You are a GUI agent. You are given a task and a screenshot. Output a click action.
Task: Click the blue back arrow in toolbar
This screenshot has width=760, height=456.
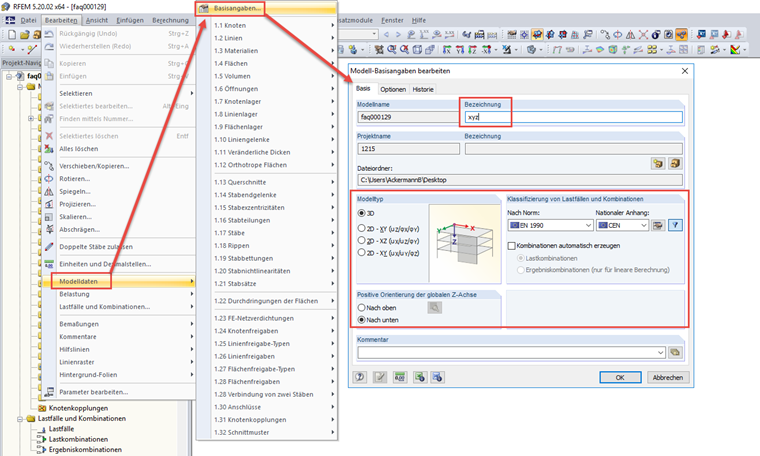pyautogui.click(x=386, y=34)
